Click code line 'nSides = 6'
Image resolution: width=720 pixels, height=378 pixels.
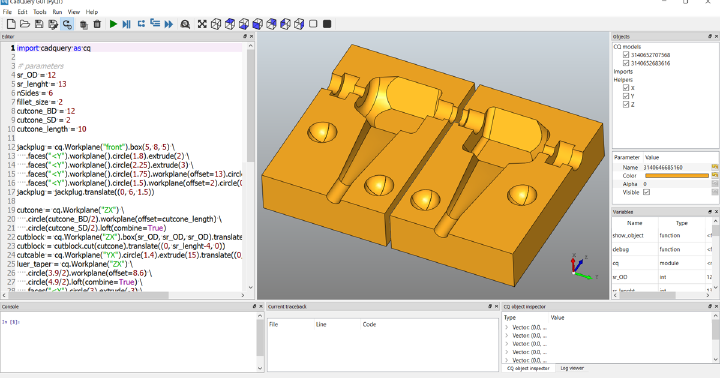coord(35,93)
